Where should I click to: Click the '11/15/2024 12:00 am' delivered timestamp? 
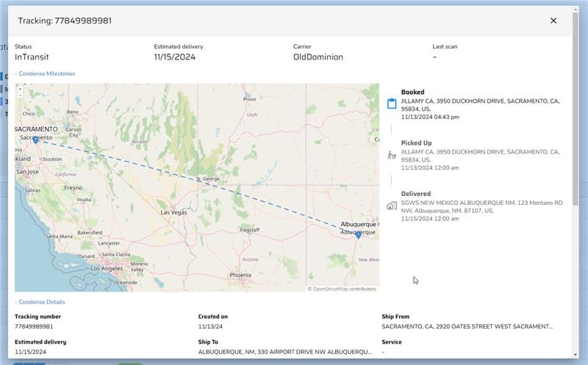pos(430,219)
